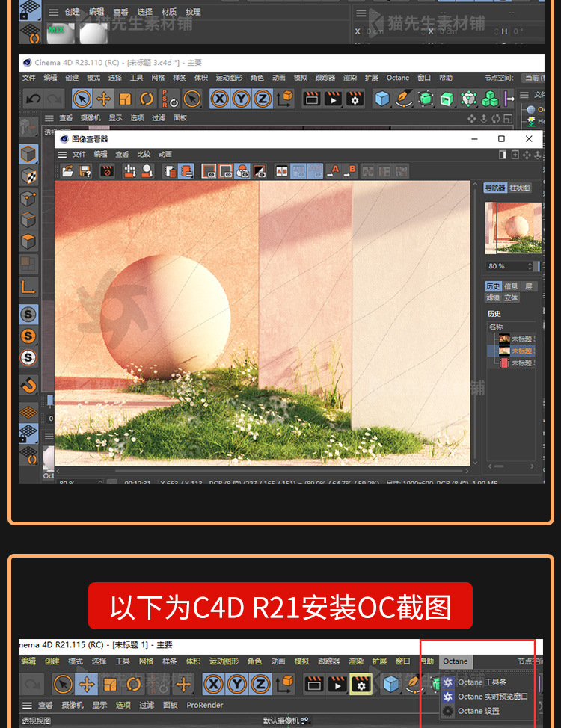Click the Set A icon in Picture Viewer
561x728 pixels.
(333, 171)
